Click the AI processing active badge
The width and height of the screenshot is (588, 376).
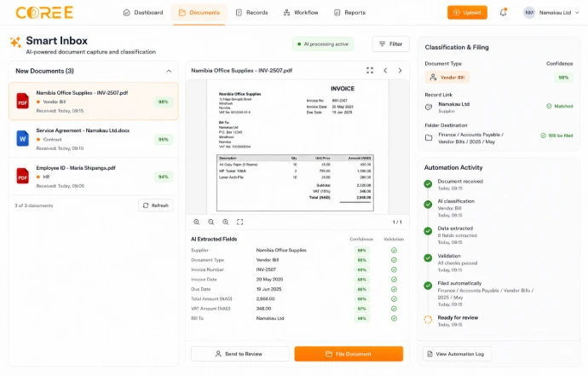point(322,43)
